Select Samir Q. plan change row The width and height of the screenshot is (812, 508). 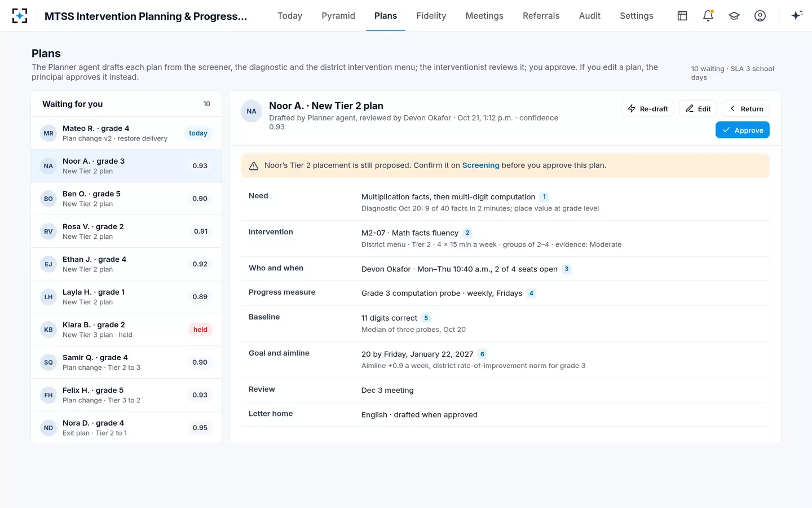pyautogui.click(x=126, y=362)
